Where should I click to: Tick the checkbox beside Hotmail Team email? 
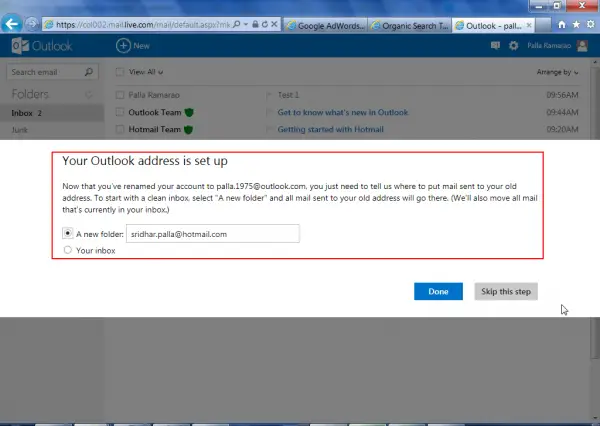(120, 129)
